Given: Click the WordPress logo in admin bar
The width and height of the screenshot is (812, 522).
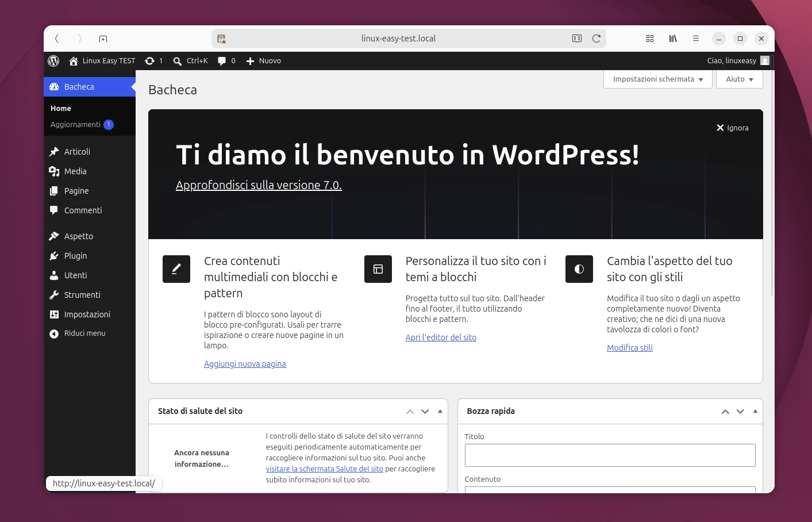Looking at the screenshot, I should coord(53,61).
